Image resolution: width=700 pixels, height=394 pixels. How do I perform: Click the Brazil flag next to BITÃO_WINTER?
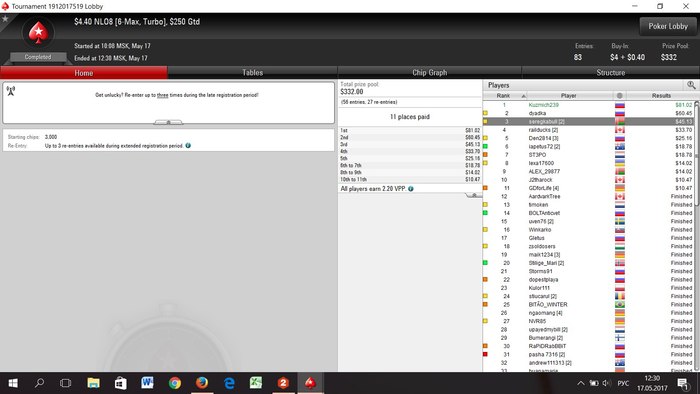point(620,305)
